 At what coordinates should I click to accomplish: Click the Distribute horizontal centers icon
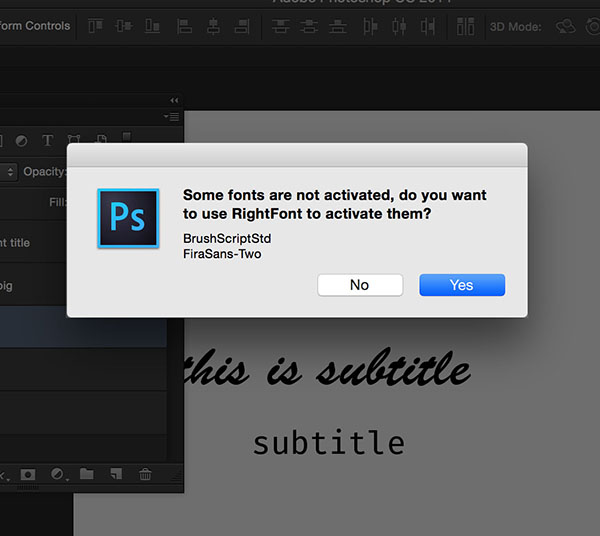click(x=399, y=26)
